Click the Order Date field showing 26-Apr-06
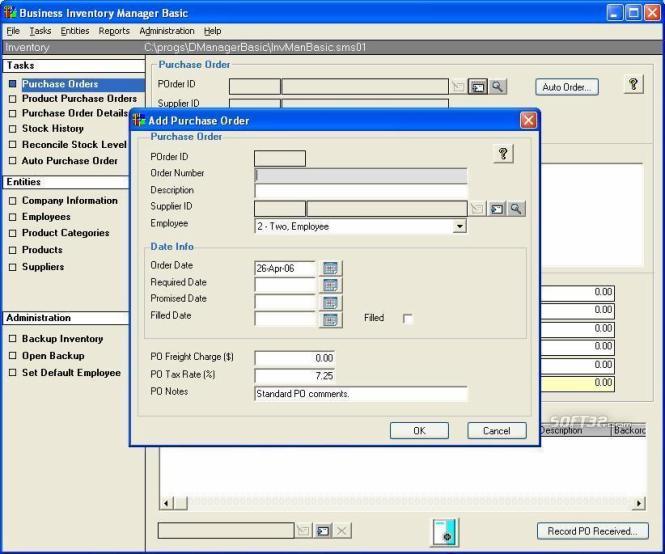665x554 pixels. click(285, 269)
